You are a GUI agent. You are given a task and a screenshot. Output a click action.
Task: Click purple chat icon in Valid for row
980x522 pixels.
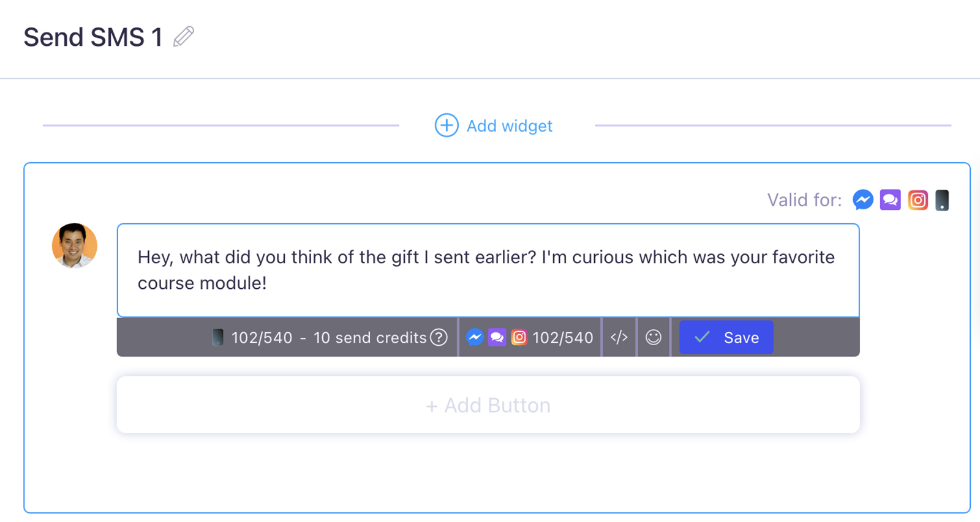(890, 200)
